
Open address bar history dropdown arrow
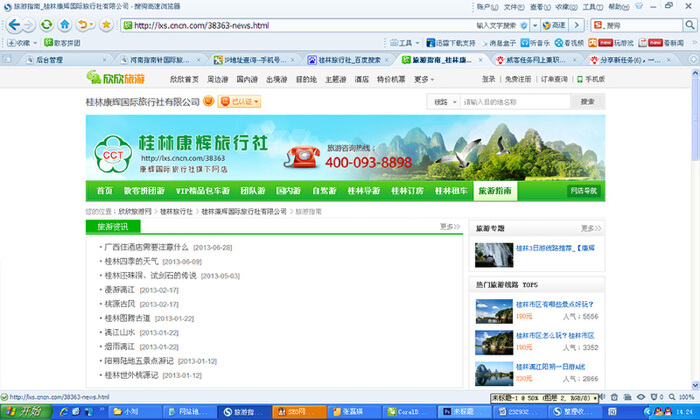[x=535, y=25]
